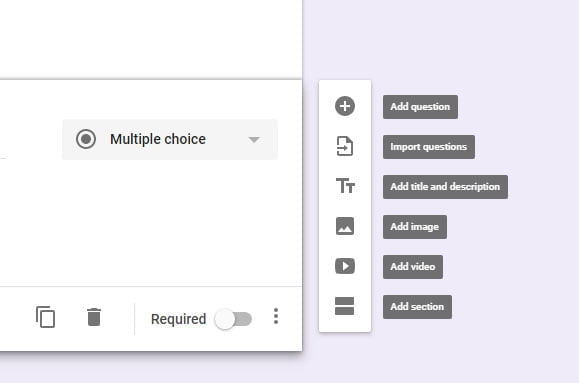This screenshot has height=383, width=579.
Task: Click the Add section tooltip label
Action: (417, 307)
